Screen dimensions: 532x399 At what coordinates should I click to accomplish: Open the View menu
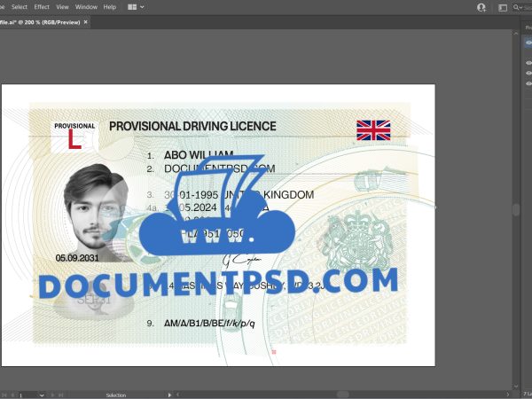pyautogui.click(x=62, y=7)
